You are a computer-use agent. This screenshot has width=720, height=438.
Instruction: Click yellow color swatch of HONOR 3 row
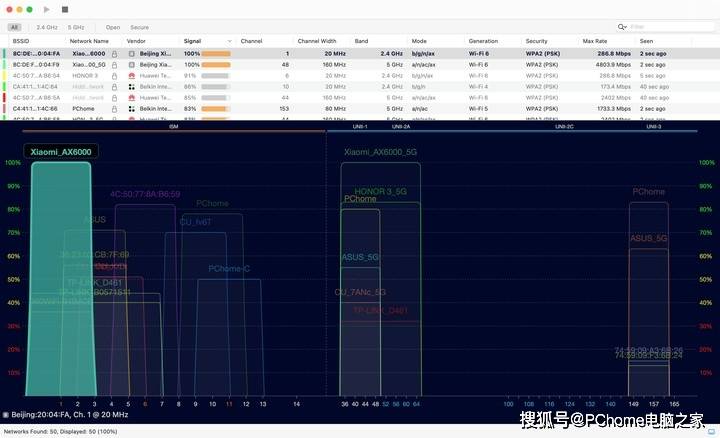pos(4,76)
